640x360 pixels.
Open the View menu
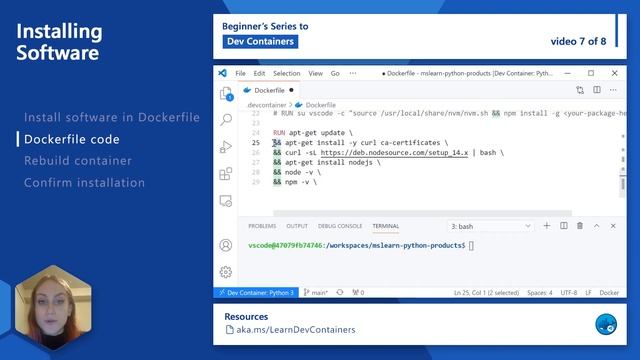coord(316,73)
